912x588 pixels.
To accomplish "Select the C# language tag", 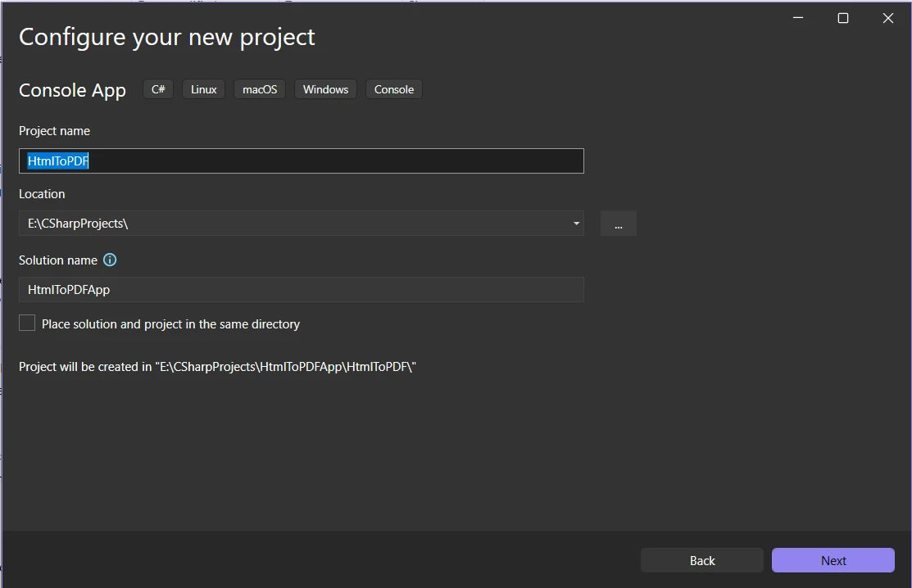I will 158,89.
